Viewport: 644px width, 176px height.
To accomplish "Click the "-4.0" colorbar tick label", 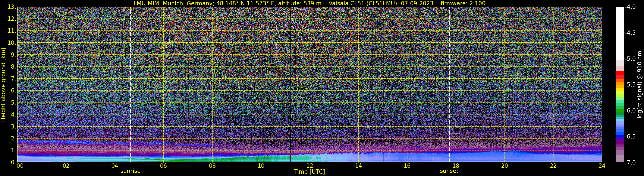I will pyautogui.click(x=630, y=7).
